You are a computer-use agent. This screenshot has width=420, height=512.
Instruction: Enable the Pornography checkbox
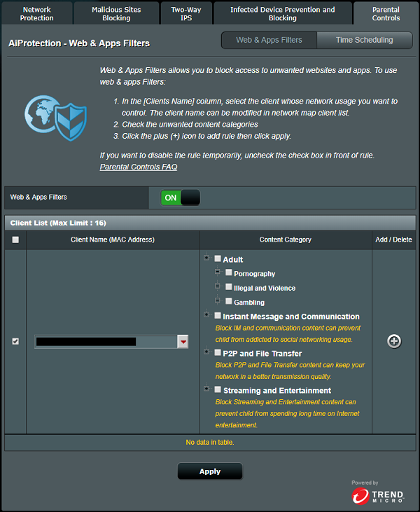click(x=229, y=273)
